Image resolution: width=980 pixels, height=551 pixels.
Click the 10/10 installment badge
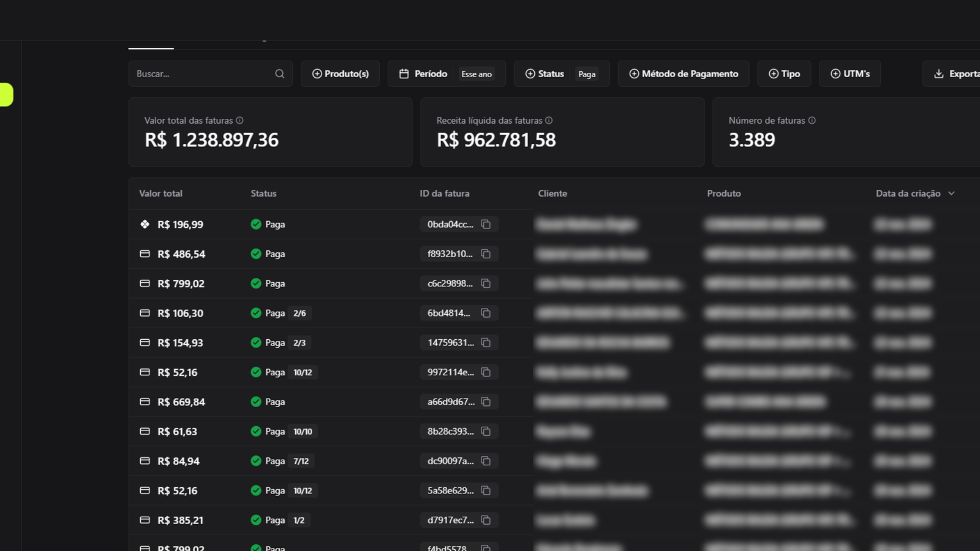pos(303,432)
